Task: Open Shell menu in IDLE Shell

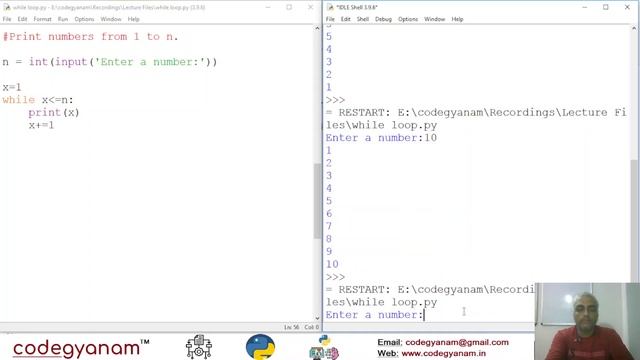Action: [x=363, y=19]
